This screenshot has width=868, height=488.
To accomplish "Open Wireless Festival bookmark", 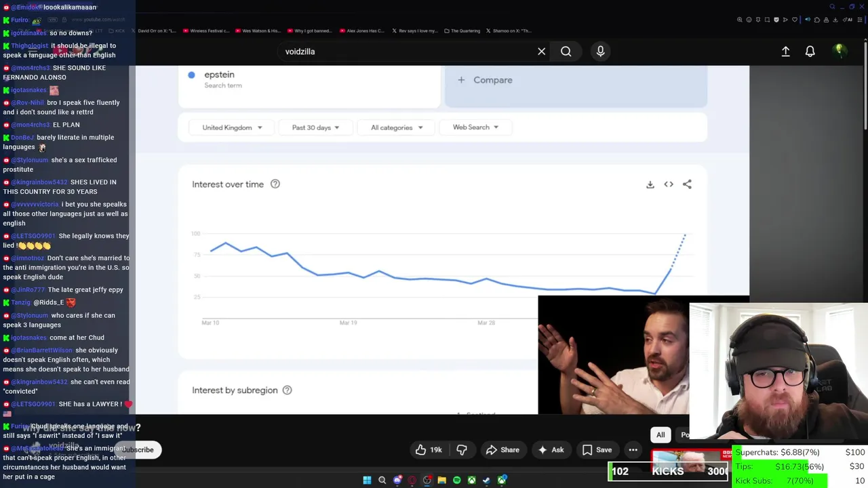I will (206, 30).
